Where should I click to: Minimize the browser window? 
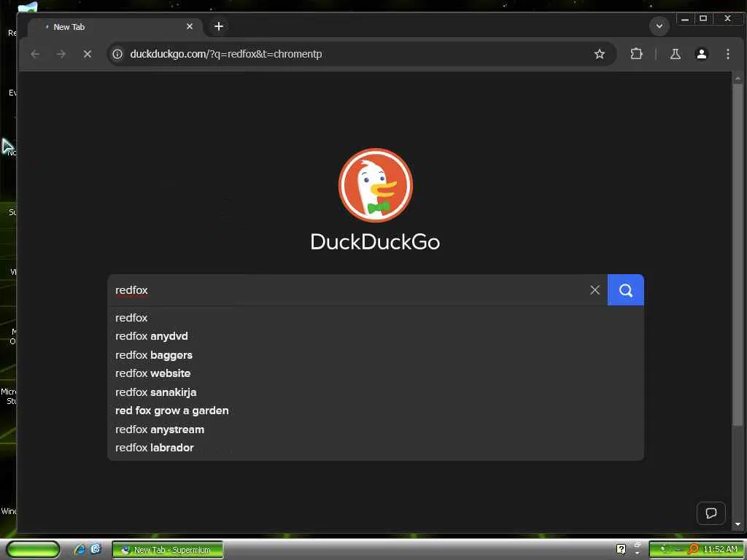684,19
